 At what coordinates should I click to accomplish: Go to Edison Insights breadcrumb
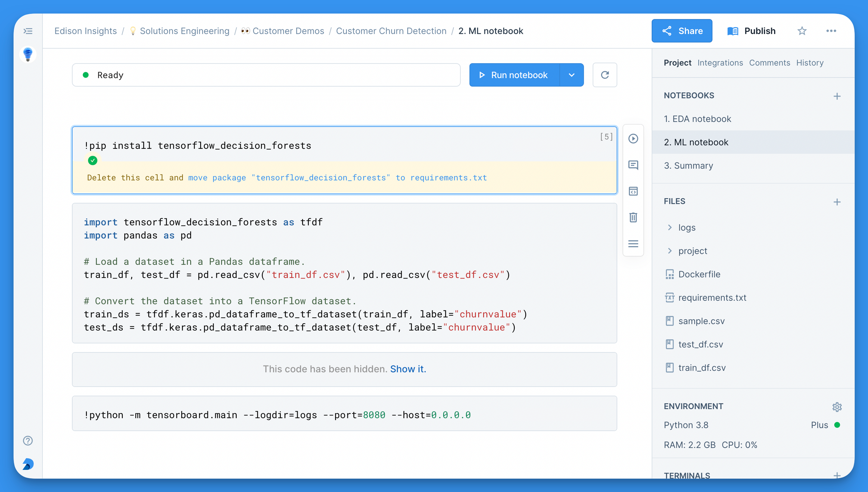pos(85,31)
